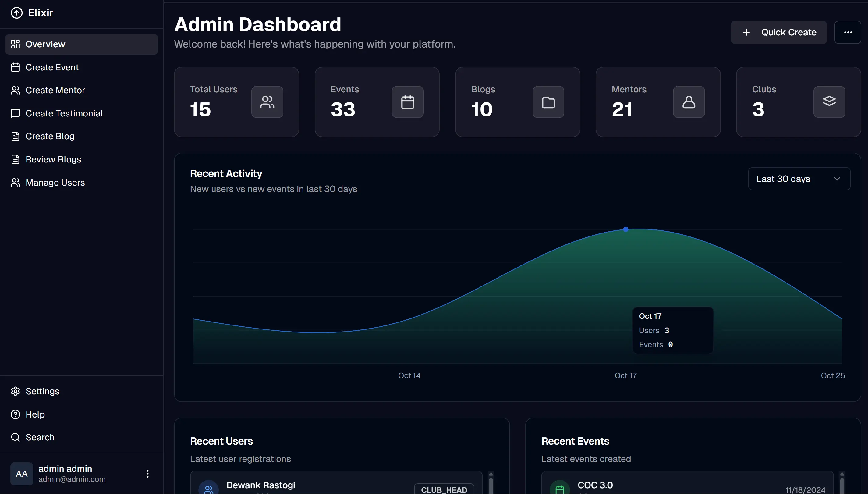Click the Elixir logo icon in sidebar
This screenshot has height=494, width=868.
(17, 12)
